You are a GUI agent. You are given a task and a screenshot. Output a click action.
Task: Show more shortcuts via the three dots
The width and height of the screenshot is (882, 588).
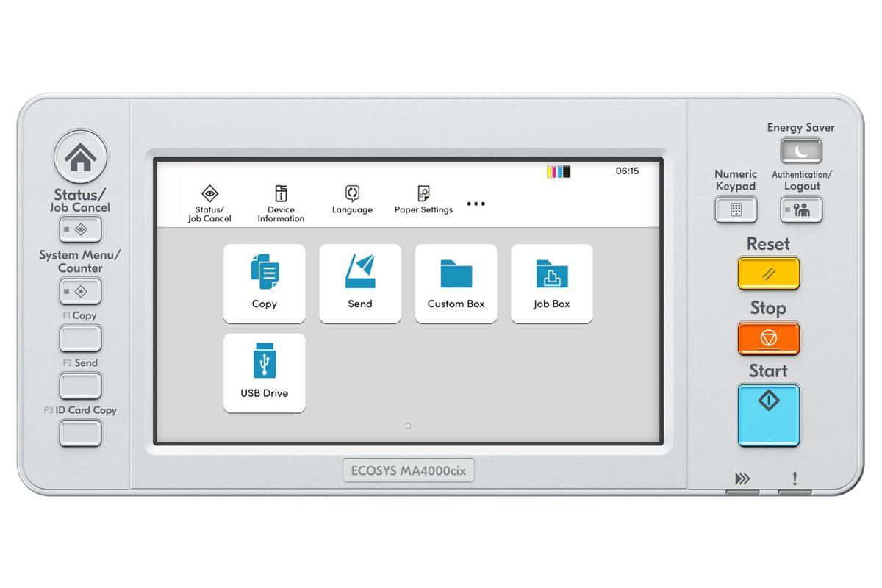click(476, 204)
